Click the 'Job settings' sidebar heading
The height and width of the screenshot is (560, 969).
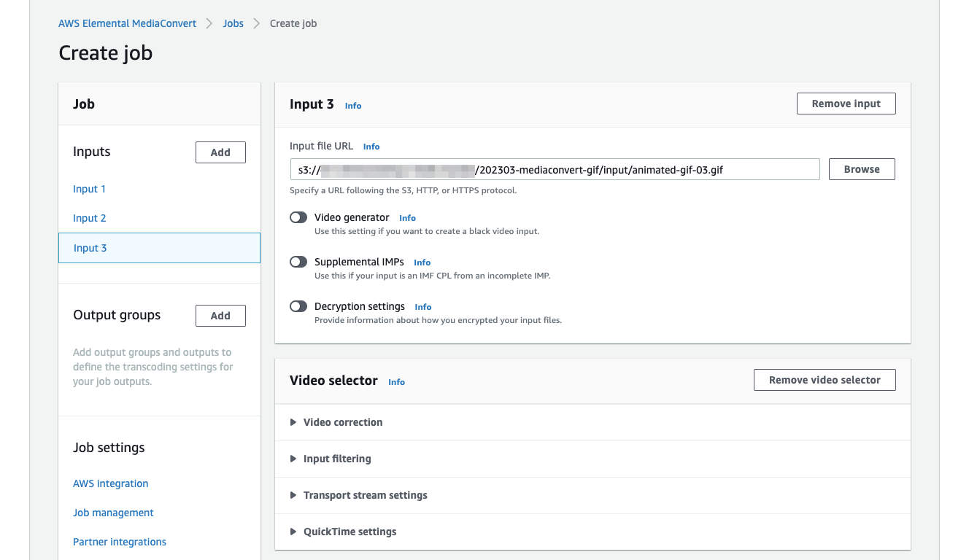click(109, 448)
